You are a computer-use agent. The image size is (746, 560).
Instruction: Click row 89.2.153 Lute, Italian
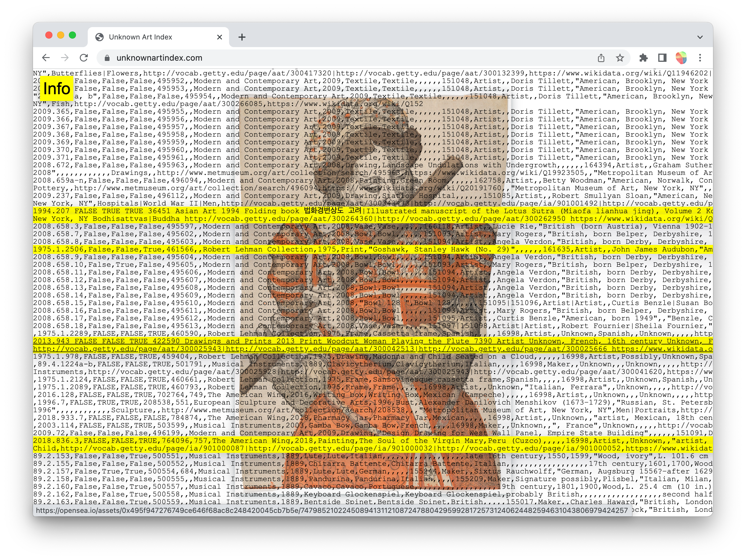(x=373, y=456)
